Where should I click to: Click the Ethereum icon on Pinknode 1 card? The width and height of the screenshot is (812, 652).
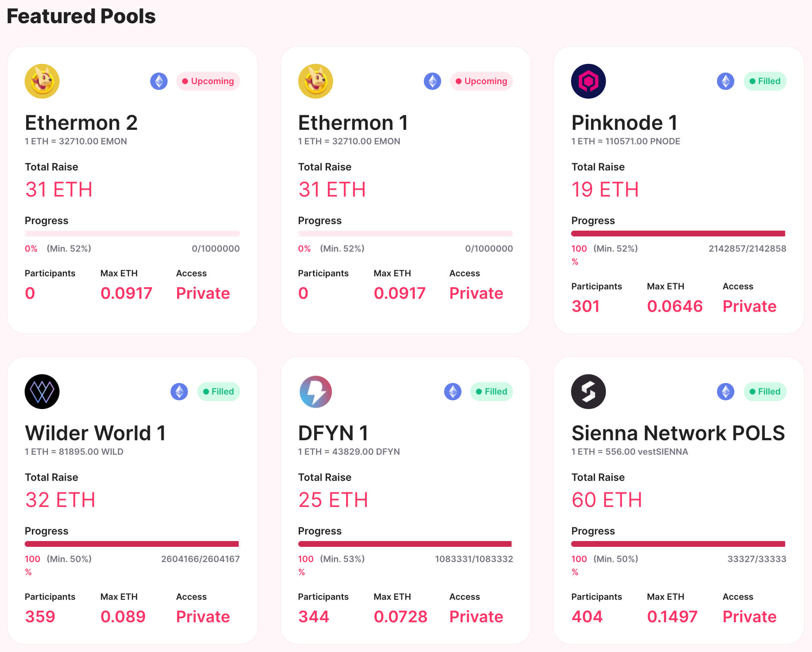click(725, 81)
